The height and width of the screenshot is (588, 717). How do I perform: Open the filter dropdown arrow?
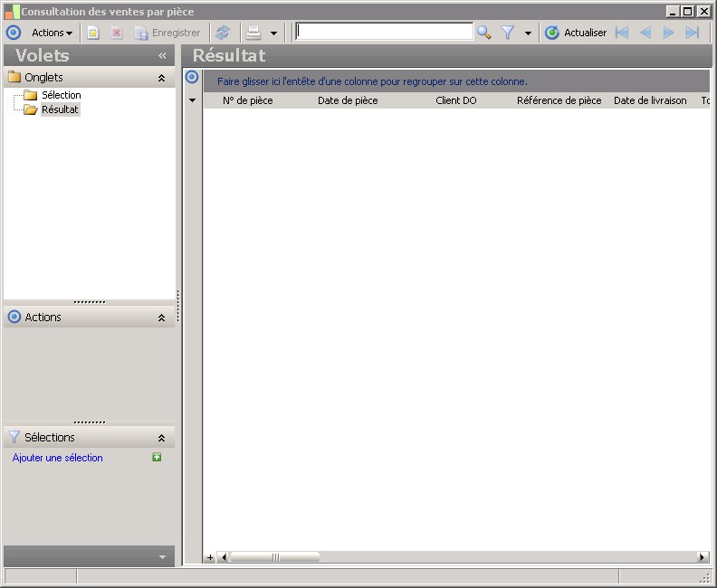point(528,33)
